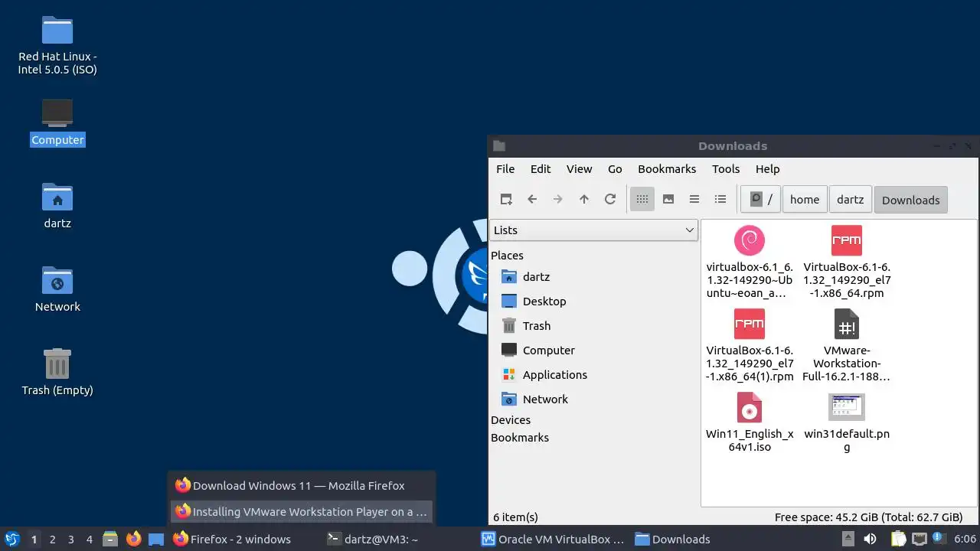
Task: Switch to workspace 2
Action: coord(52,539)
